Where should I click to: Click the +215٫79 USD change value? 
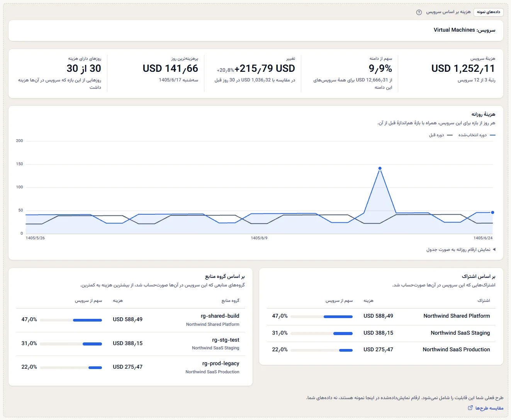pyautogui.click(x=265, y=68)
